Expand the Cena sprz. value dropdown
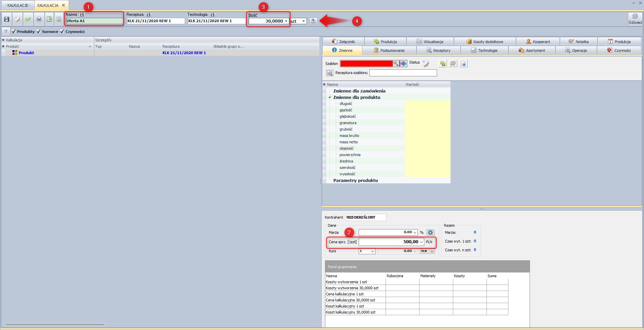644x330 pixels. pos(421,242)
